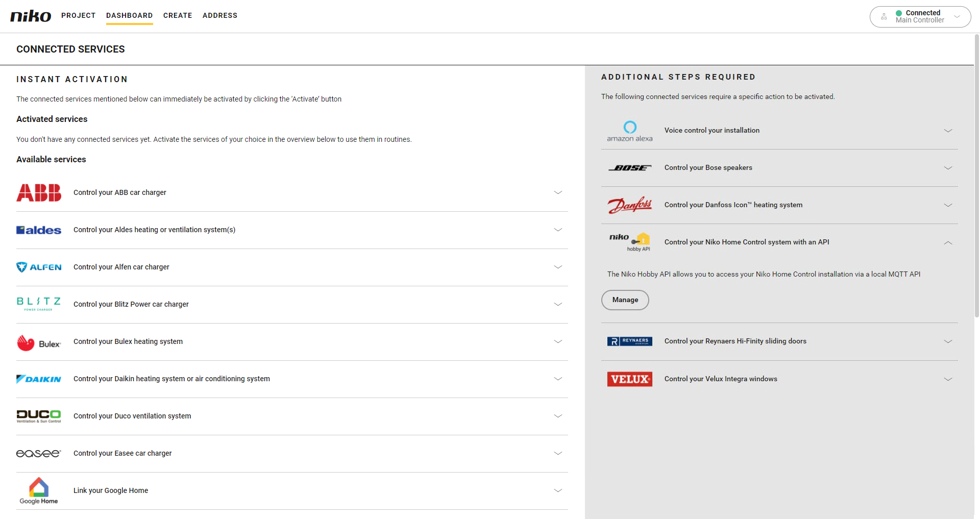This screenshot has height=519, width=980.
Task: Expand the Bulex heating system row
Action: tap(558, 342)
